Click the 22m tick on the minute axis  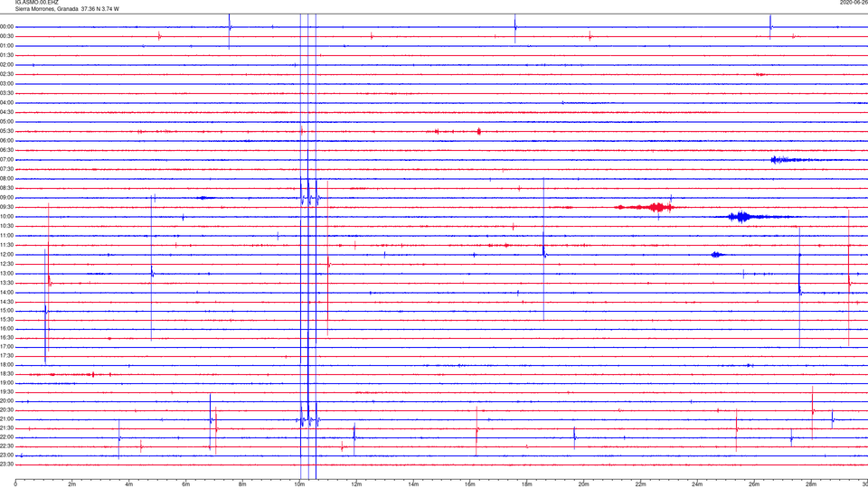[640, 484]
